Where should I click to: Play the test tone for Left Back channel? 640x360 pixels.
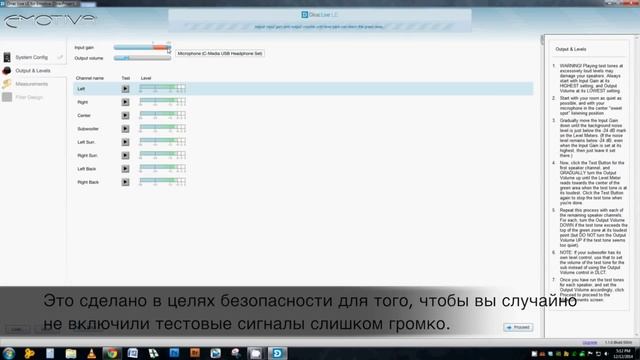click(x=125, y=169)
